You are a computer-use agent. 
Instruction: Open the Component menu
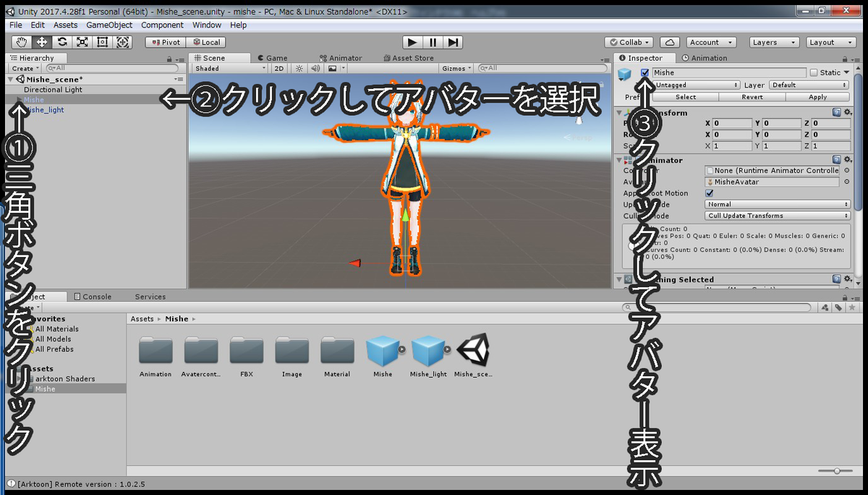[162, 25]
